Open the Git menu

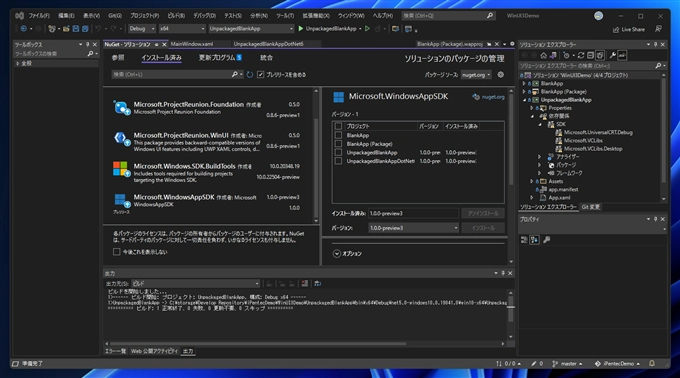(115, 16)
